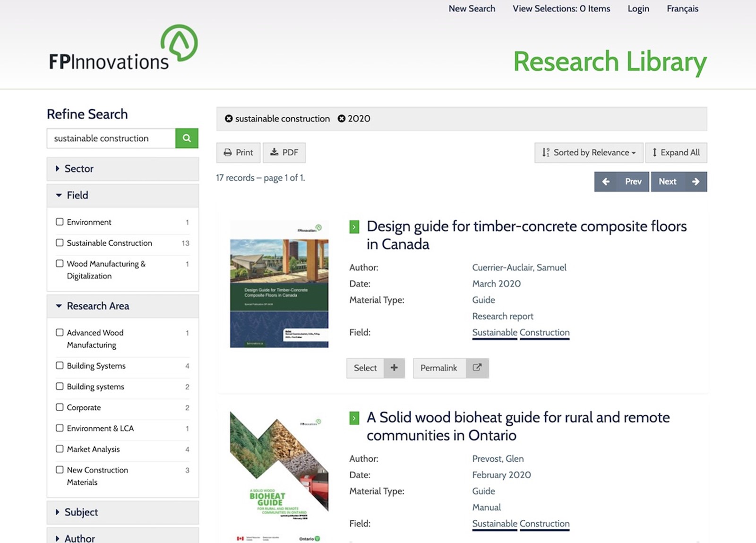Check Wood Manufacturing & Digitalization filter
Screen dimensions: 756x543
[60, 263]
